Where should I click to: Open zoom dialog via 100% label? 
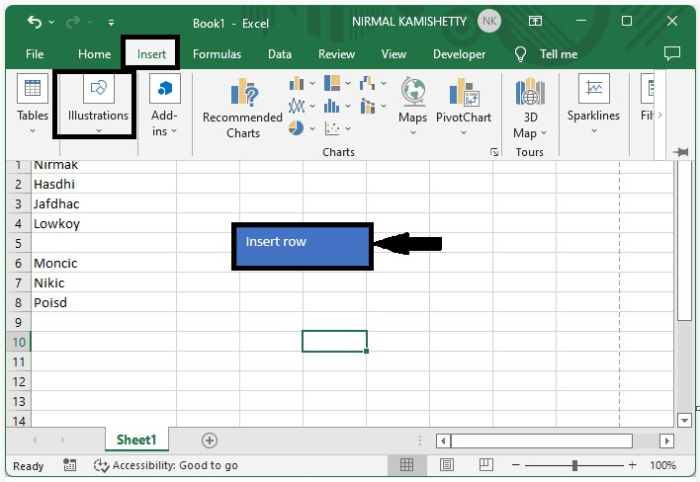[663, 465]
